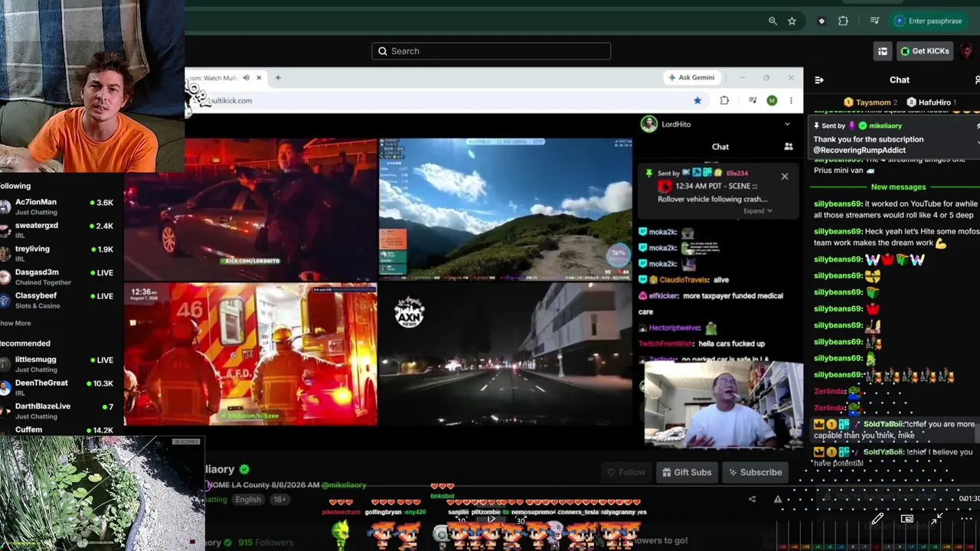
Task: Select the pencil annotate icon
Action: click(877, 519)
